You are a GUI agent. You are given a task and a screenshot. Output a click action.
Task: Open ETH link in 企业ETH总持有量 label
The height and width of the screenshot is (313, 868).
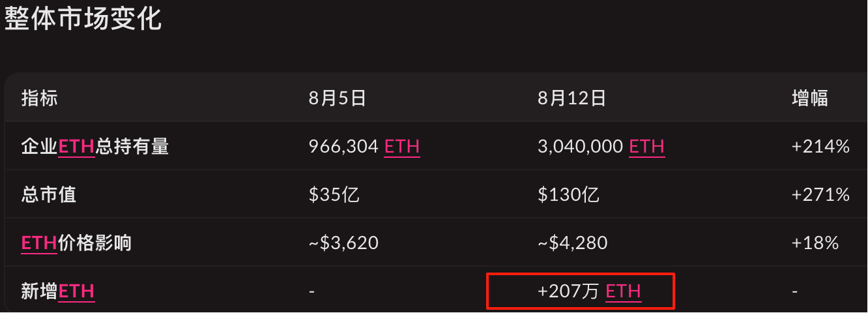[x=77, y=147]
